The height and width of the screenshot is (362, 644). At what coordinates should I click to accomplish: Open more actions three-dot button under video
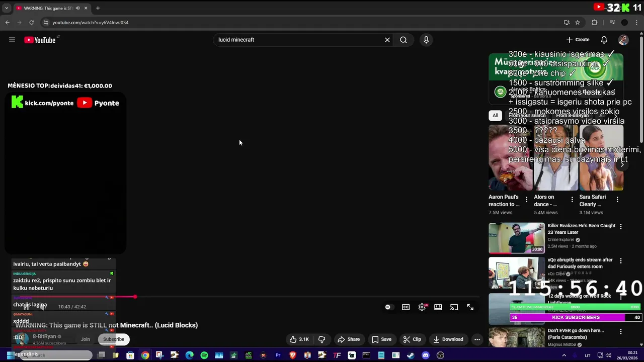[477, 339]
